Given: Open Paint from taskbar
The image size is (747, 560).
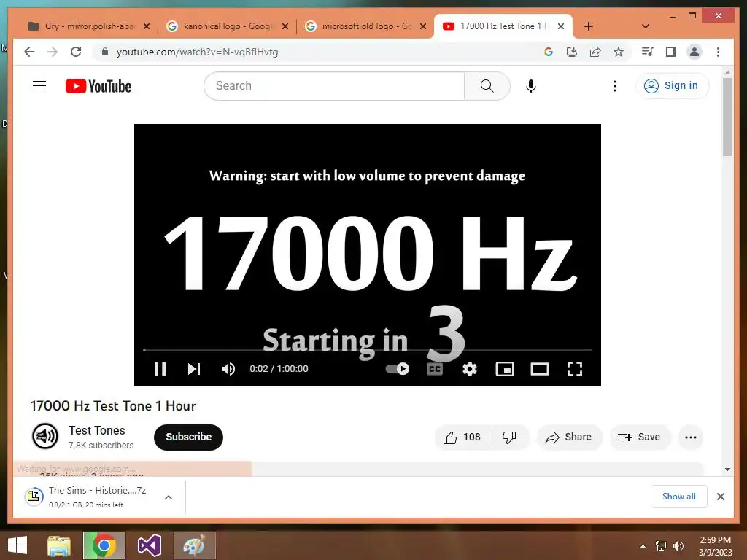Looking at the screenshot, I should [x=194, y=545].
